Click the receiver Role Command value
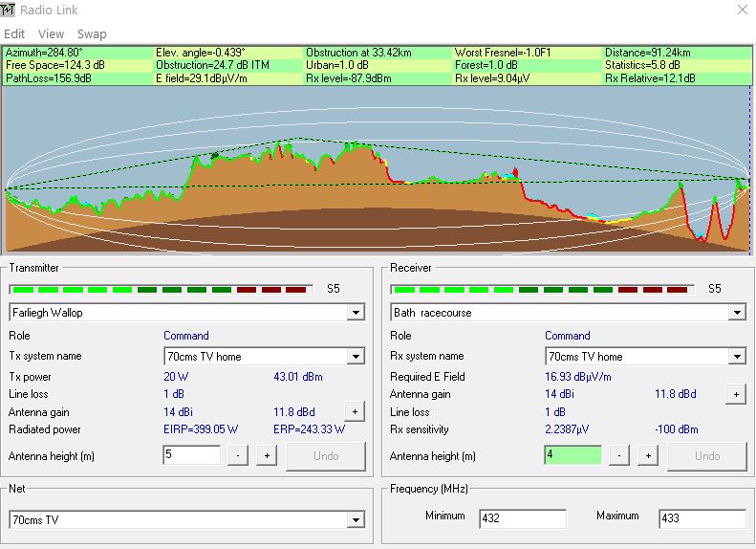The image size is (756, 549). click(x=568, y=336)
